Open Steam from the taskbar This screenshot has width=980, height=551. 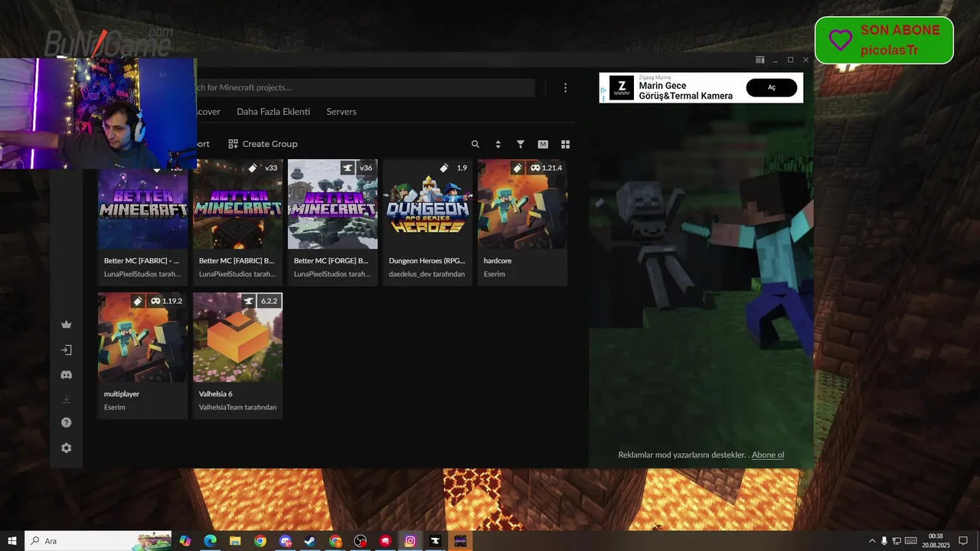pos(310,541)
